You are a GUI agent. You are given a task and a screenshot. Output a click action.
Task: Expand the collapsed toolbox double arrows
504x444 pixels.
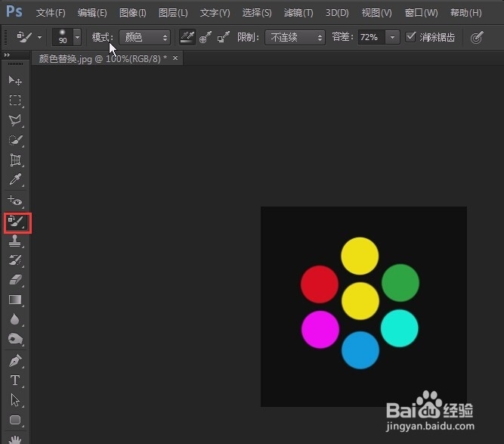click(x=7, y=55)
